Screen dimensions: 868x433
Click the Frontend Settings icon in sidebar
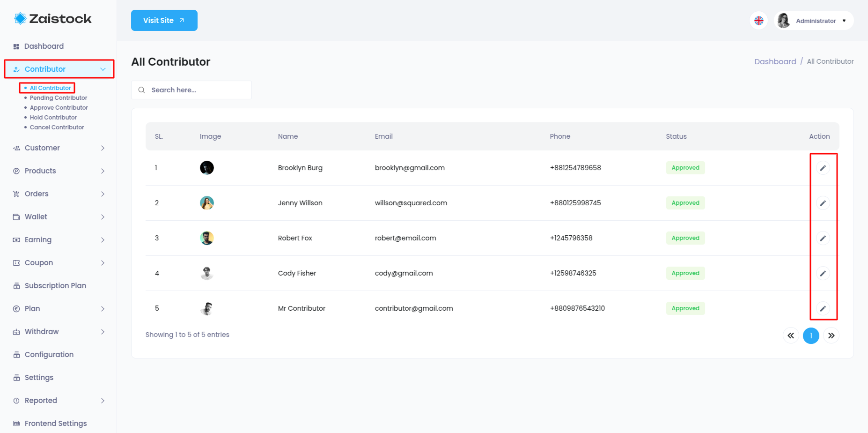click(16, 424)
